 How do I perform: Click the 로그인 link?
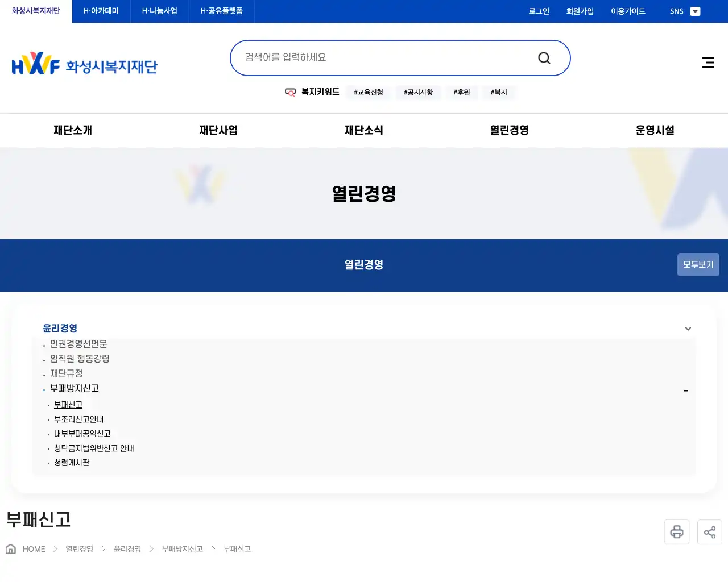click(x=538, y=11)
